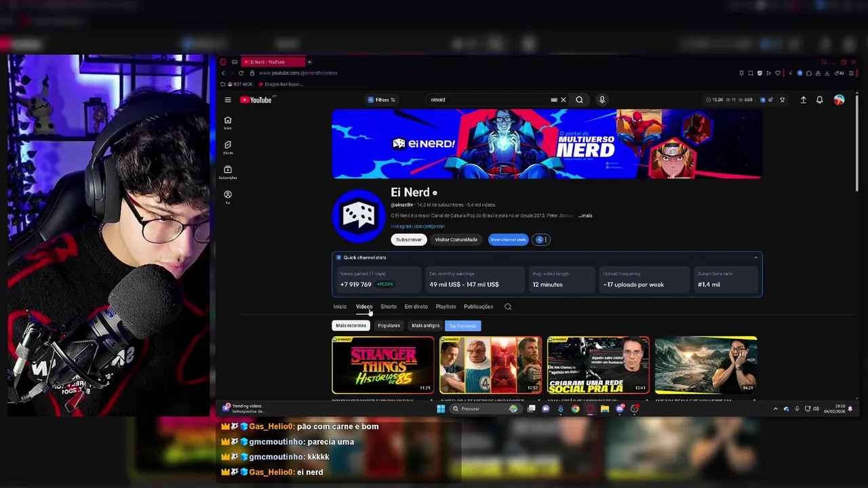The height and width of the screenshot is (488, 868).
Task: Open the Dragon Ball Super bookmark
Action: (280, 84)
